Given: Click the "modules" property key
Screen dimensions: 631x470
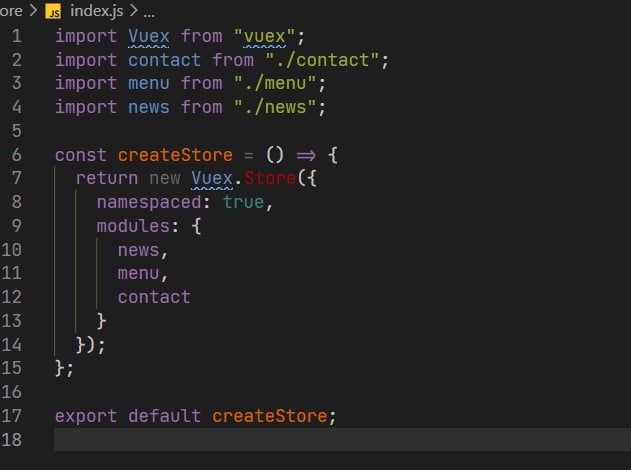Looking at the screenshot, I should coord(133,226).
